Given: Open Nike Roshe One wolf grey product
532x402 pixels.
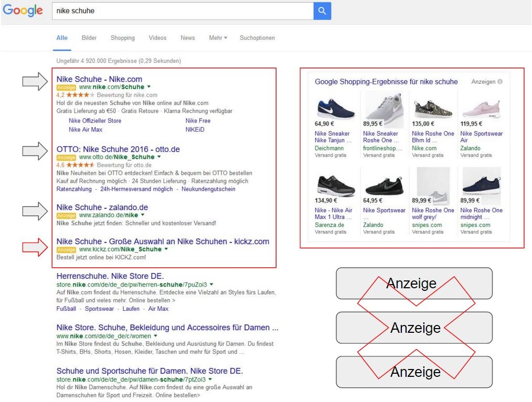Looking at the screenshot, I should pyautogui.click(x=433, y=213).
